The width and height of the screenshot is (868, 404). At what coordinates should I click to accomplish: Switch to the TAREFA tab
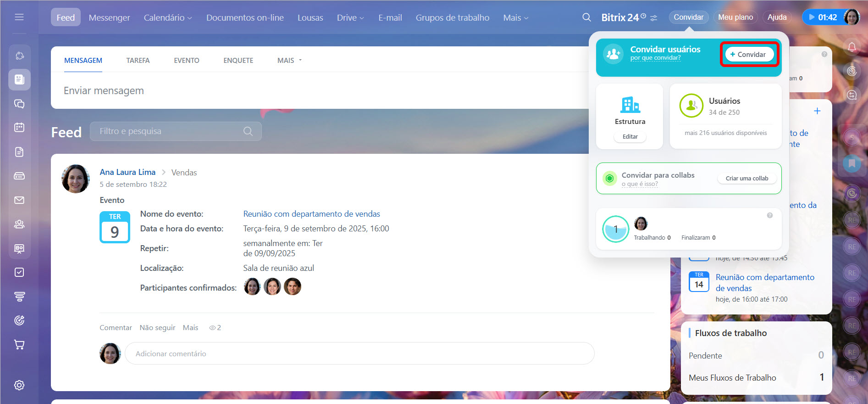tap(138, 61)
